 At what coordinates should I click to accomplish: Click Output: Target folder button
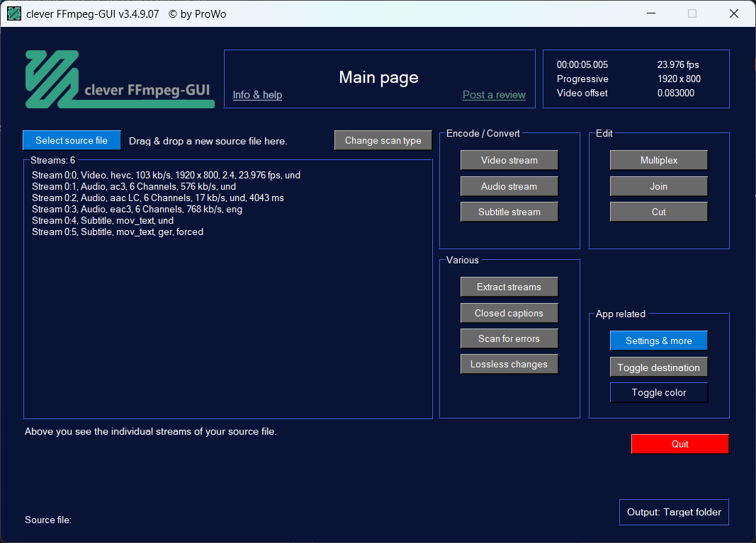(x=674, y=512)
